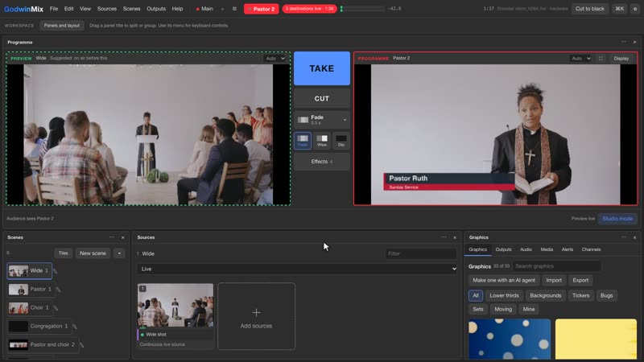Edit the Choir scene pencil icon
This screenshot has height=362, width=644.
[x=56, y=308]
